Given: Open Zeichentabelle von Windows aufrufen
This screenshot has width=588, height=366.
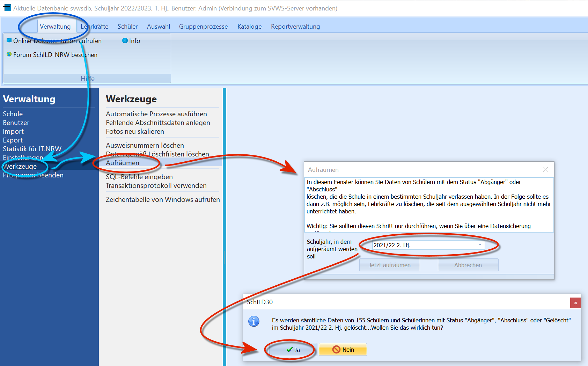Looking at the screenshot, I should coord(163,199).
